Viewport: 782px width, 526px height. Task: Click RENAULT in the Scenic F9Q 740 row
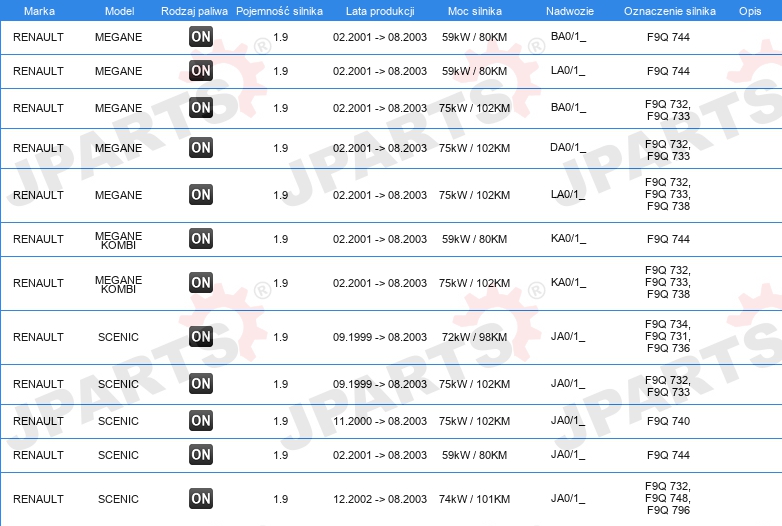[38, 421]
